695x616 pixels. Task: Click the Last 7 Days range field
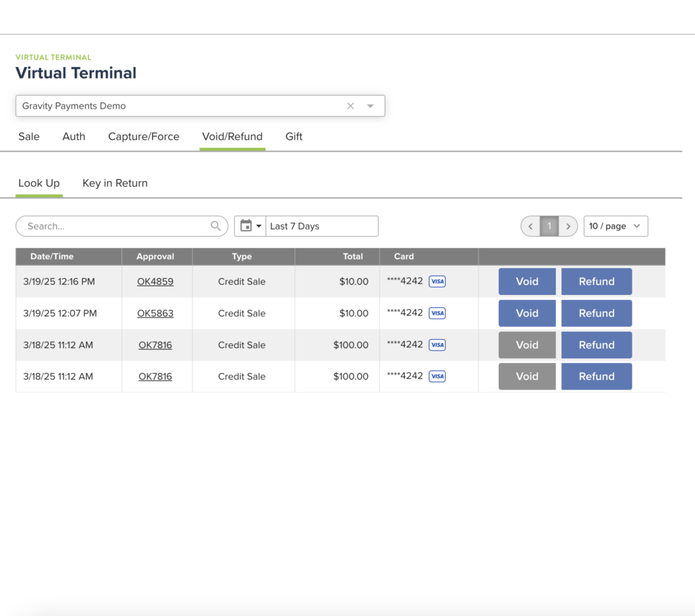(x=322, y=226)
